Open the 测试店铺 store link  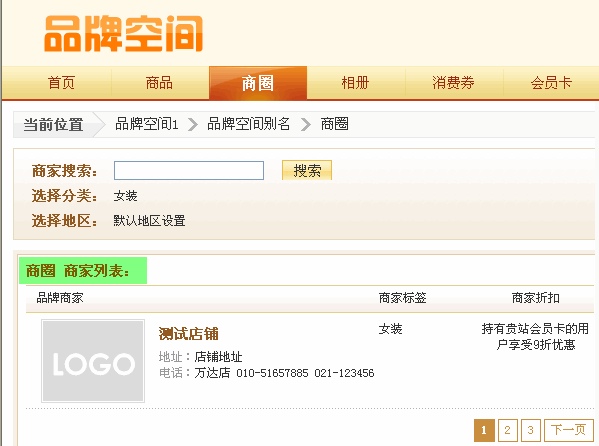(188, 334)
